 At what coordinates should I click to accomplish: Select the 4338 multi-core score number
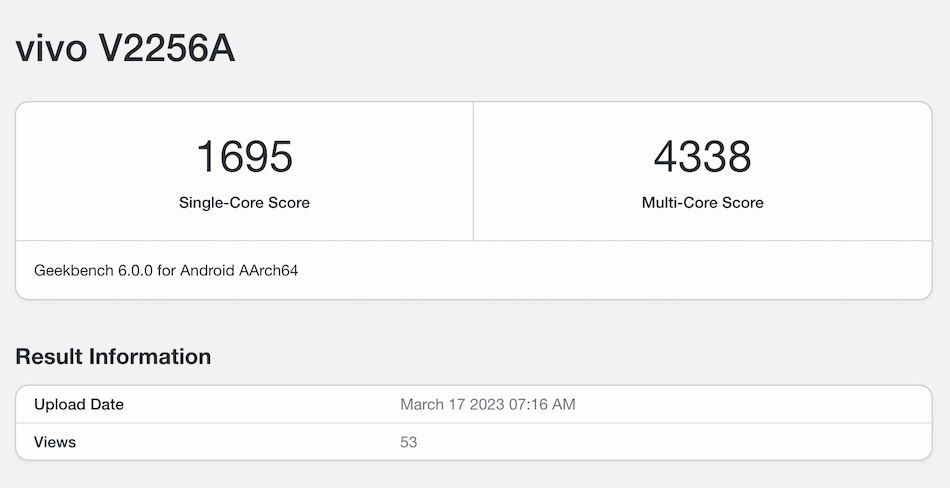pyautogui.click(x=702, y=157)
